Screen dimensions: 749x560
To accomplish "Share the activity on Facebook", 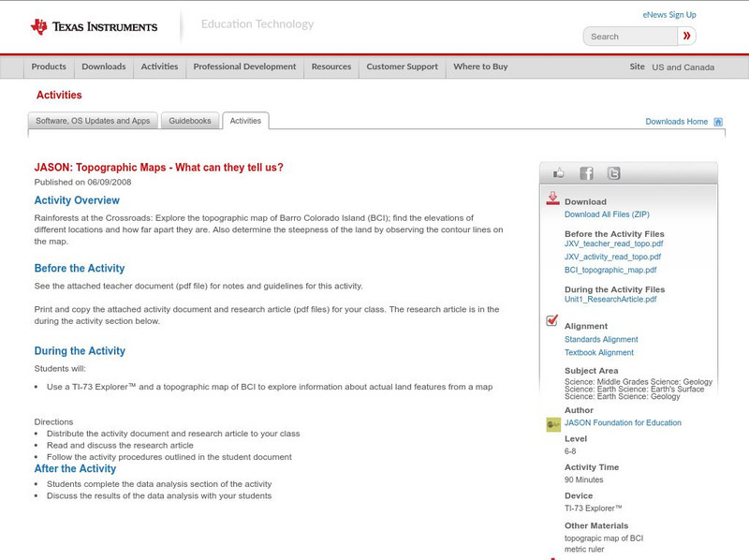I will (586, 173).
